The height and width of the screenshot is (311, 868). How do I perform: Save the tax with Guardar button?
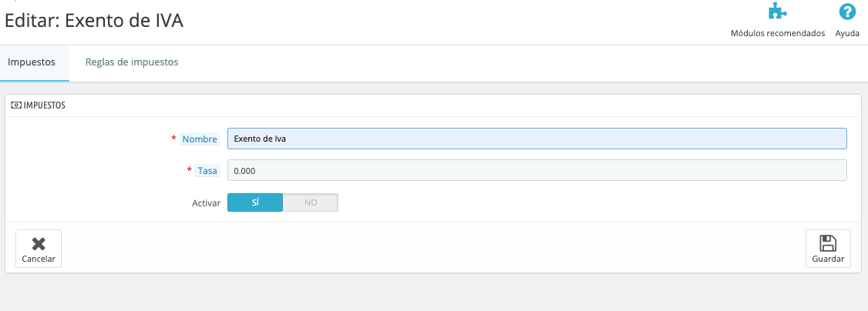pyautogui.click(x=828, y=249)
